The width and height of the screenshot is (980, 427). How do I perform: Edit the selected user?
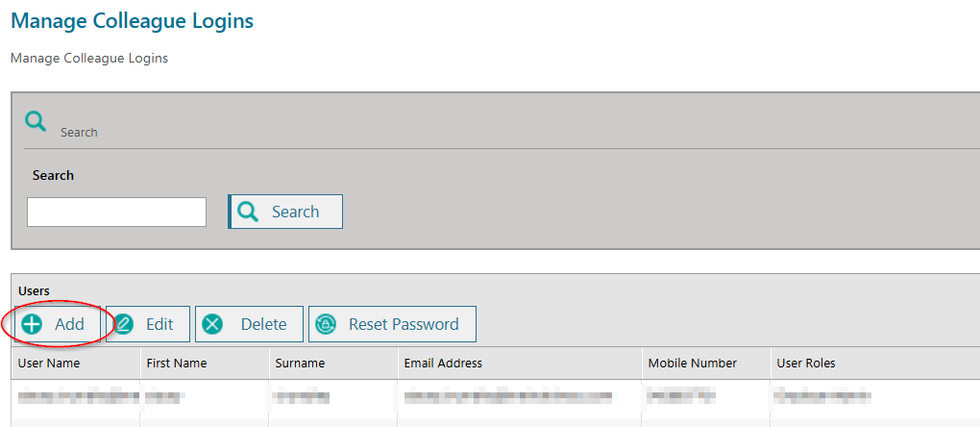point(148,324)
